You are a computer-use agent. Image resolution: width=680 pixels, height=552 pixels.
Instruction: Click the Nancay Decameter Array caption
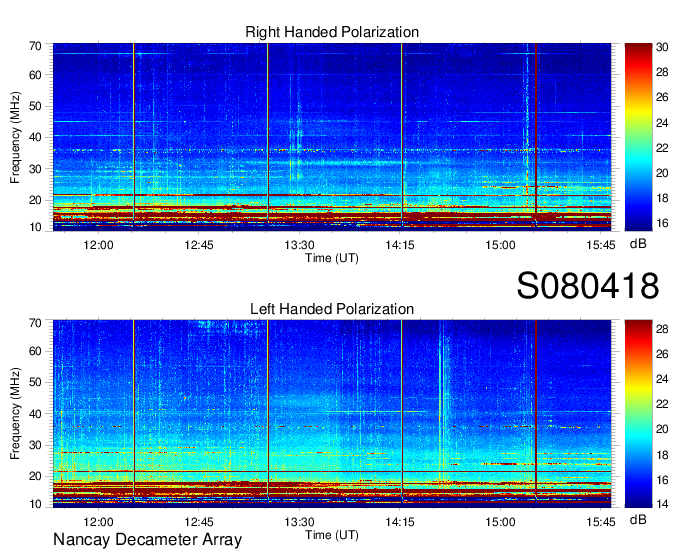tap(147, 540)
